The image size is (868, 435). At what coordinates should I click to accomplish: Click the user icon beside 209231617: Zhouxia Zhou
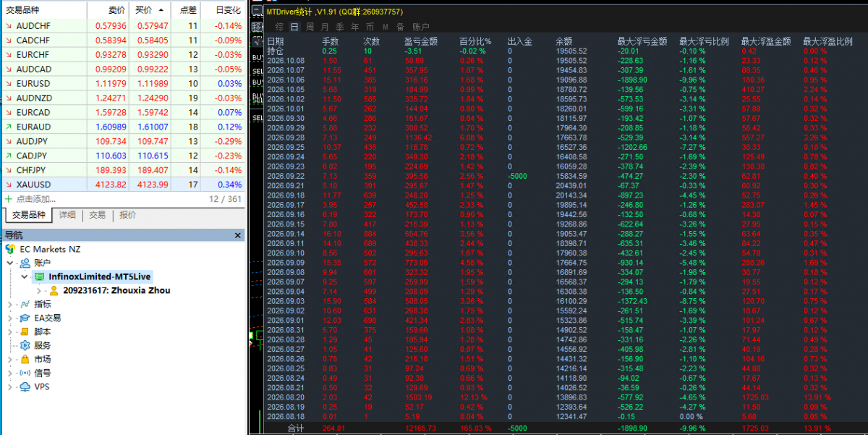point(54,290)
